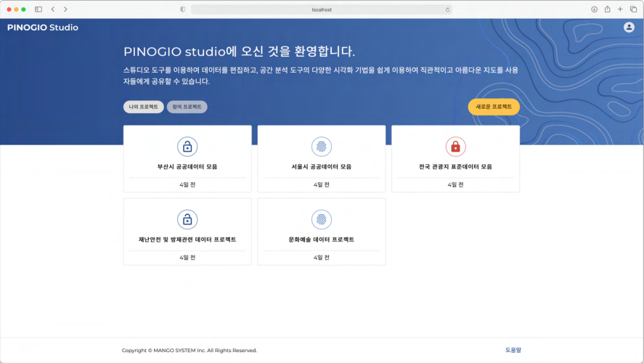Click the user profile icon
This screenshot has width=644, height=363.
[x=629, y=28]
